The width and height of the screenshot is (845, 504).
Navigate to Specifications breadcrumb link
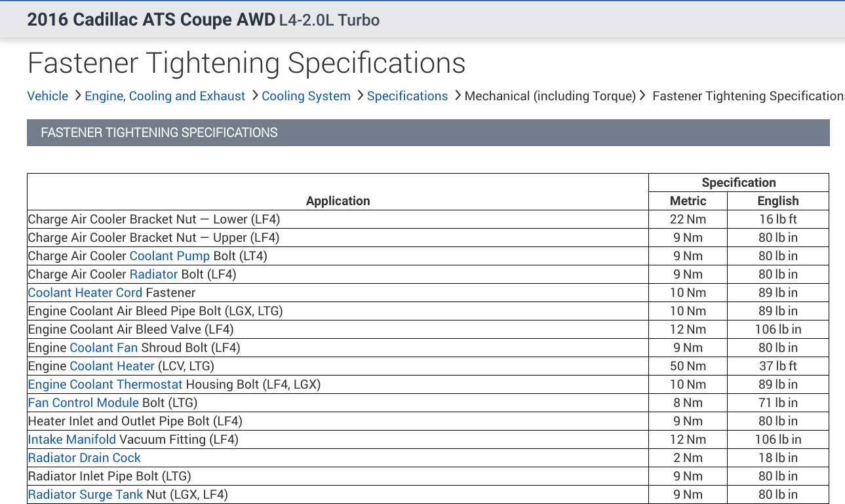point(407,96)
